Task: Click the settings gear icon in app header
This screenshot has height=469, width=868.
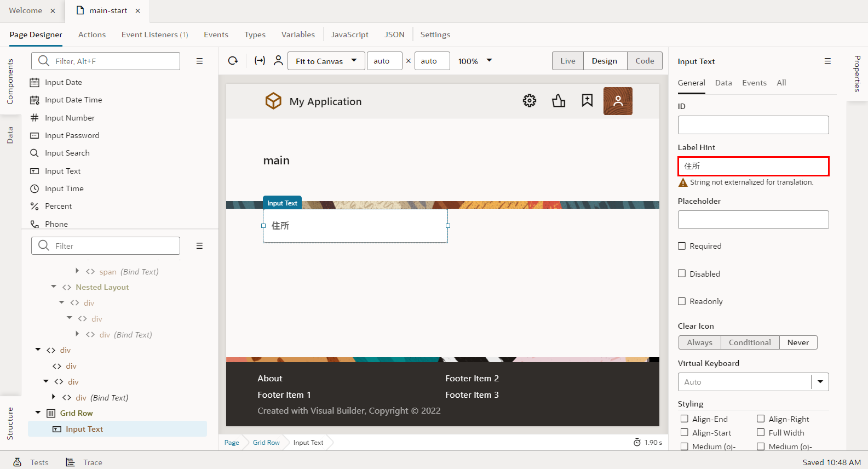Action: click(x=529, y=101)
